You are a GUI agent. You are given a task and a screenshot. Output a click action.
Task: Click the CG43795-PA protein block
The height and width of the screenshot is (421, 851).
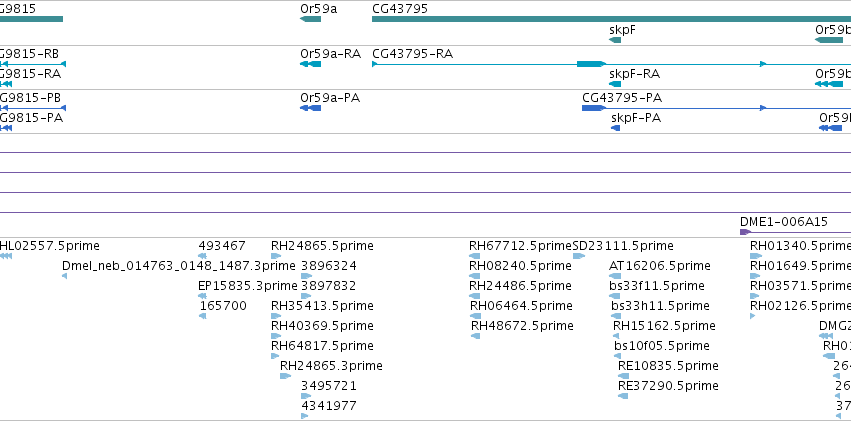594,108
